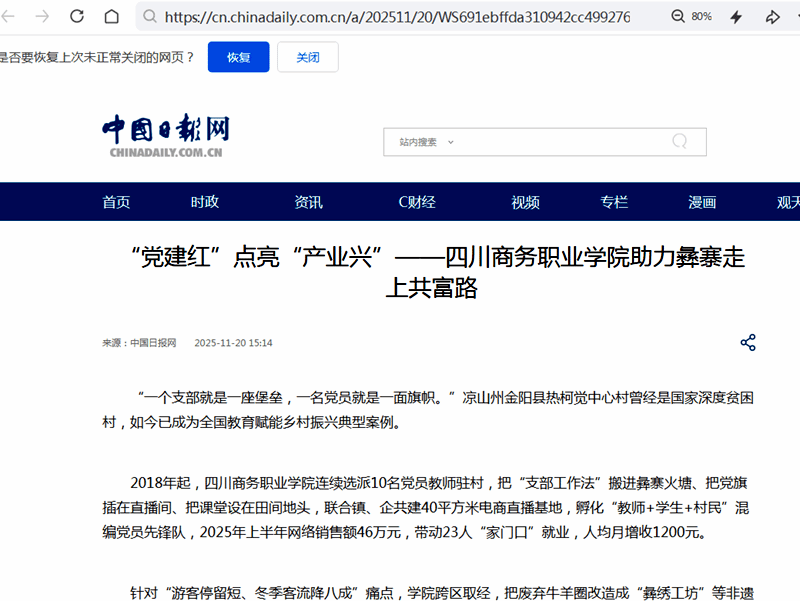The width and height of the screenshot is (800, 601).
Task: Go to browser home page icon
Action: 112,17
